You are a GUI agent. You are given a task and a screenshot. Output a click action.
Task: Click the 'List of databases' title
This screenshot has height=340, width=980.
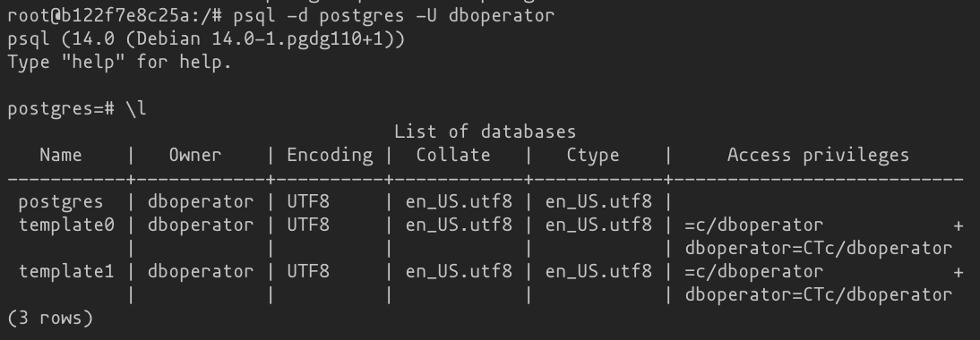point(485,132)
